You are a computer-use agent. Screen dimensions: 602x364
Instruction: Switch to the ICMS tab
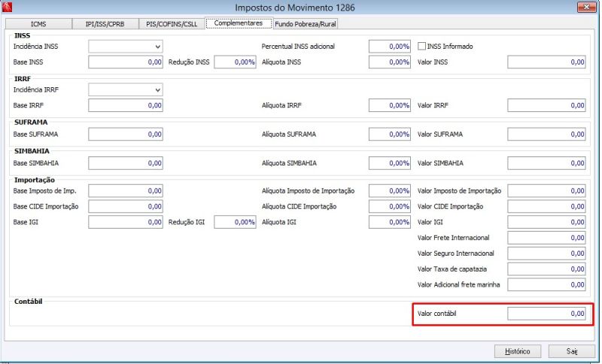tap(38, 24)
